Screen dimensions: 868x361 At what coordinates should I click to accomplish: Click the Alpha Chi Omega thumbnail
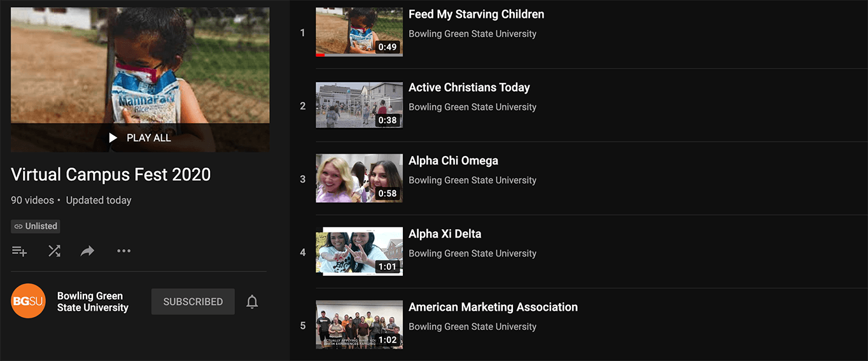coord(359,178)
